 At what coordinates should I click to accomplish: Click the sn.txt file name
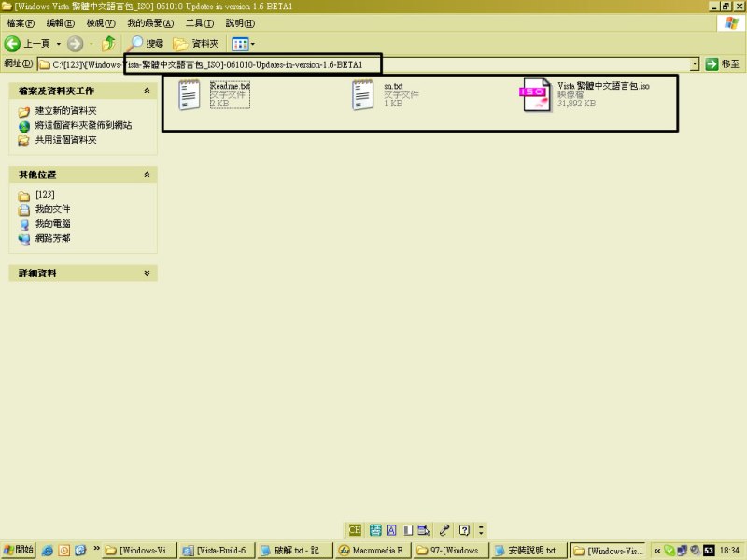point(393,86)
